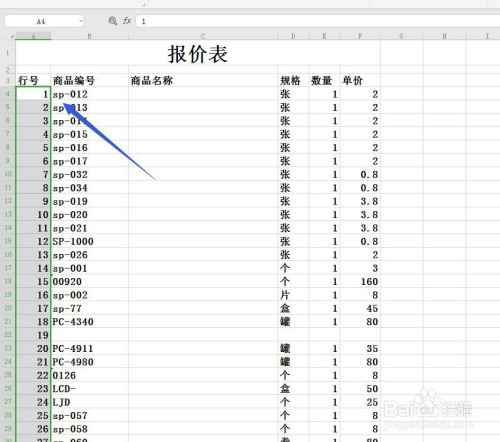The height and width of the screenshot is (442, 500).
Task: Click the select-all corner triangle
Action: click(x=12, y=36)
